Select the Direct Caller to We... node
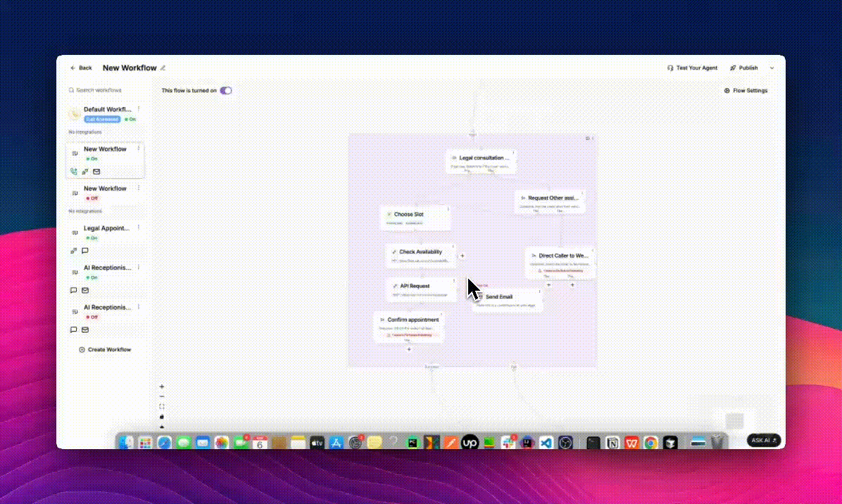Viewport: 842px width, 504px height. tap(560, 263)
